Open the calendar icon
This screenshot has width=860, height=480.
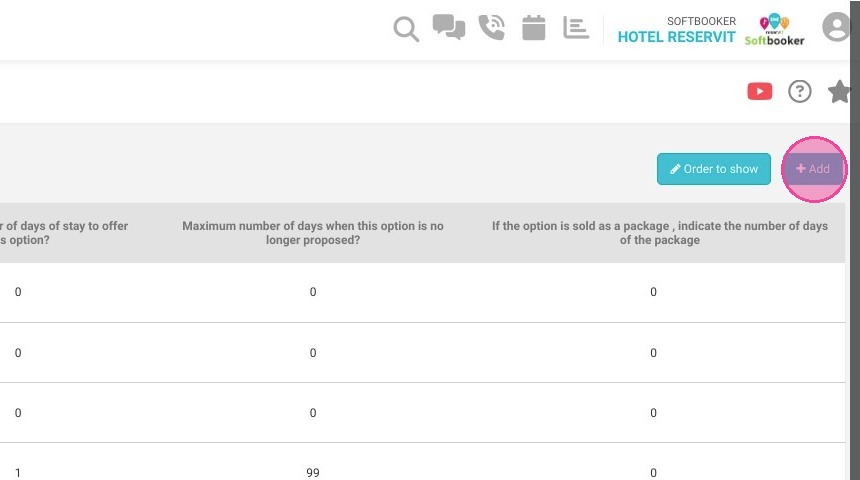(534, 27)
